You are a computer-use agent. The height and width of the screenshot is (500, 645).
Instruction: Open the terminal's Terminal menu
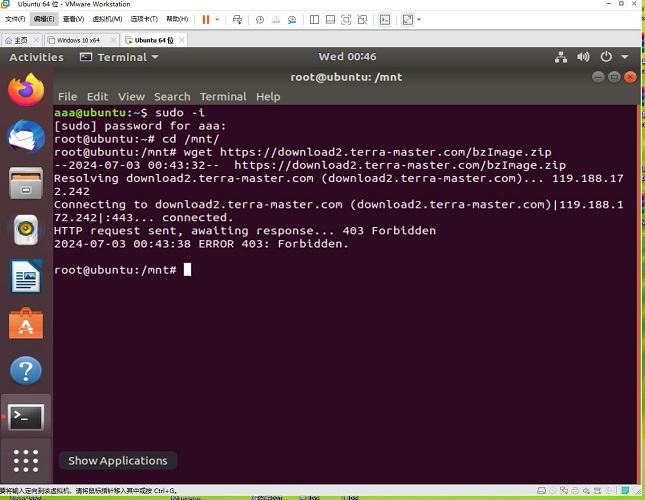coord(223,97)
